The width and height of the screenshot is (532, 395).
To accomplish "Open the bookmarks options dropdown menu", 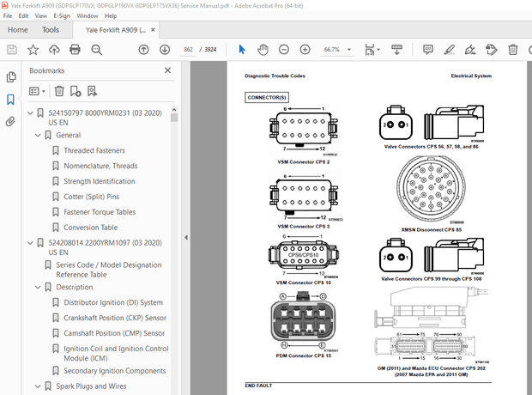I will click(37, 91).
